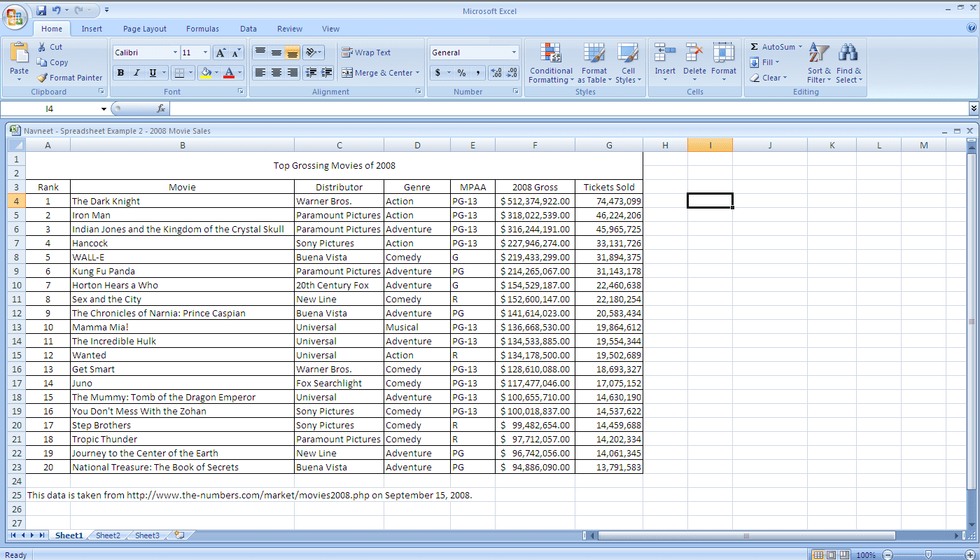Switch to the Formulas ribbon tab
Image resolution: width=980 pixels, height=560 pixels.
202,29
